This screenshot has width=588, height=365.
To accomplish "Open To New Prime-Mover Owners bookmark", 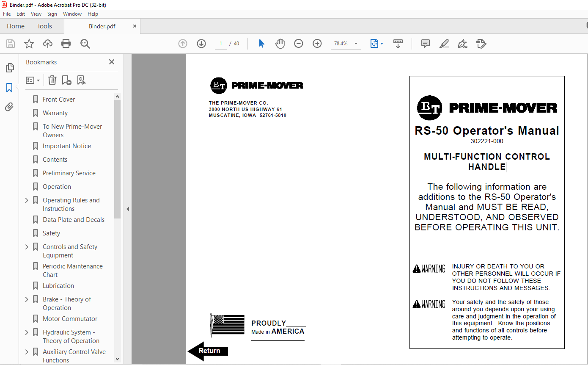I will pyautogui.click(x=72, y=131).
